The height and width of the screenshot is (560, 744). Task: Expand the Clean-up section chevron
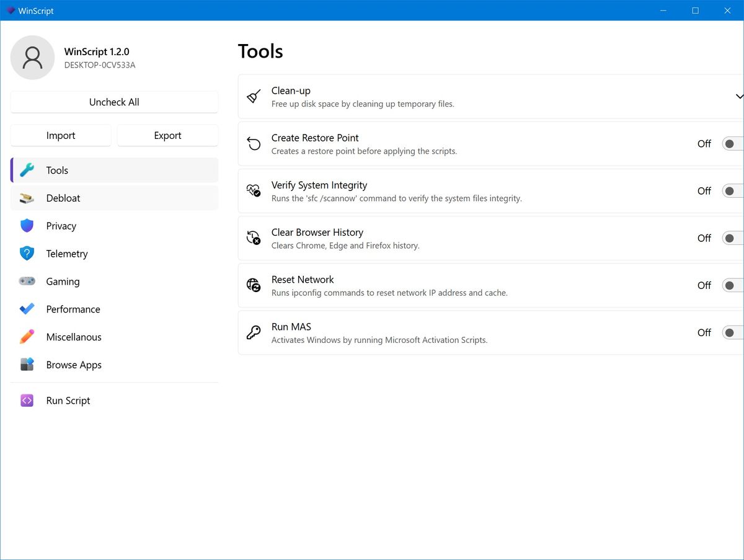pyautogui.click(x=738, y=97)
